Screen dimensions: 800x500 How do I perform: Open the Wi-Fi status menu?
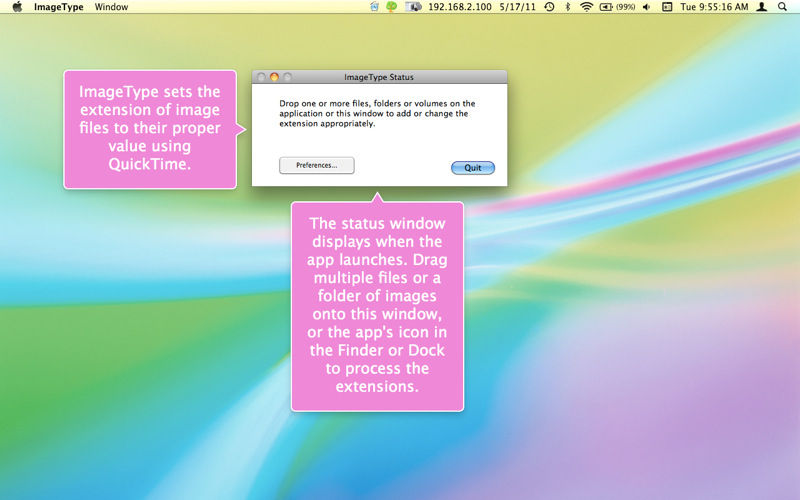587,7
